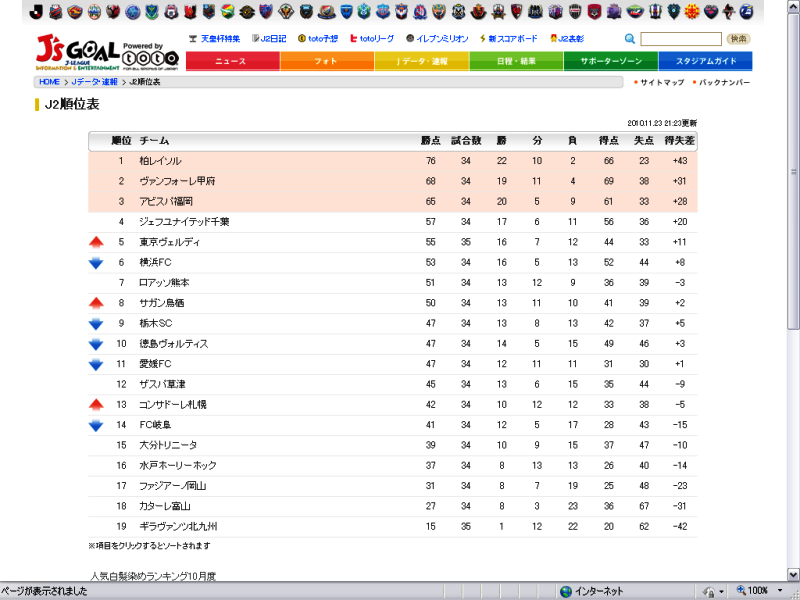Image resolution: width=800 pixels, height=600 pixels.
Task: Open the 人気白髪染めランキング10月度 ad link
Action: (x=153, y=576)
